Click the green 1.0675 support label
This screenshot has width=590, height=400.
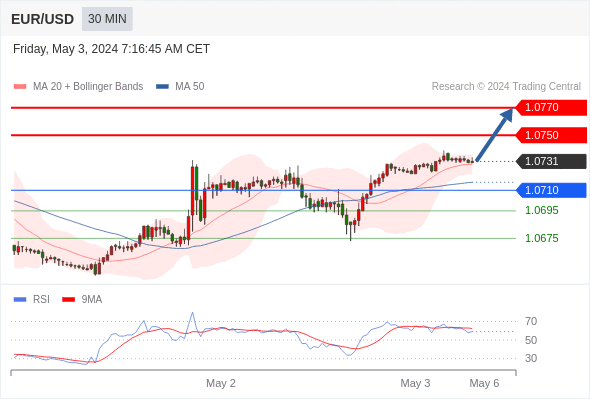tap(541, 238)
